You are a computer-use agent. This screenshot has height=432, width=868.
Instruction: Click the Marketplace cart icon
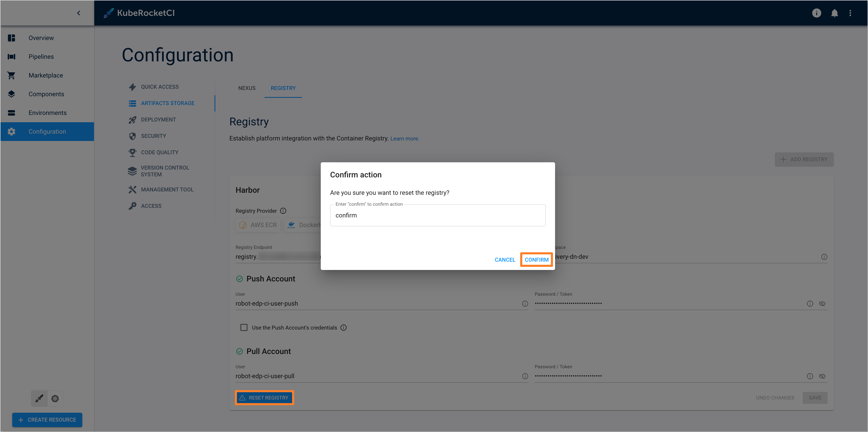11,75
